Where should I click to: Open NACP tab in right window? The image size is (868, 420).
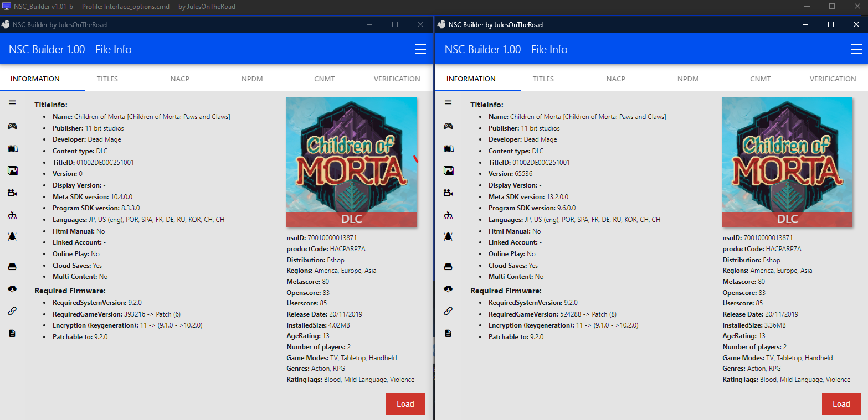click(x=616, y=79)
